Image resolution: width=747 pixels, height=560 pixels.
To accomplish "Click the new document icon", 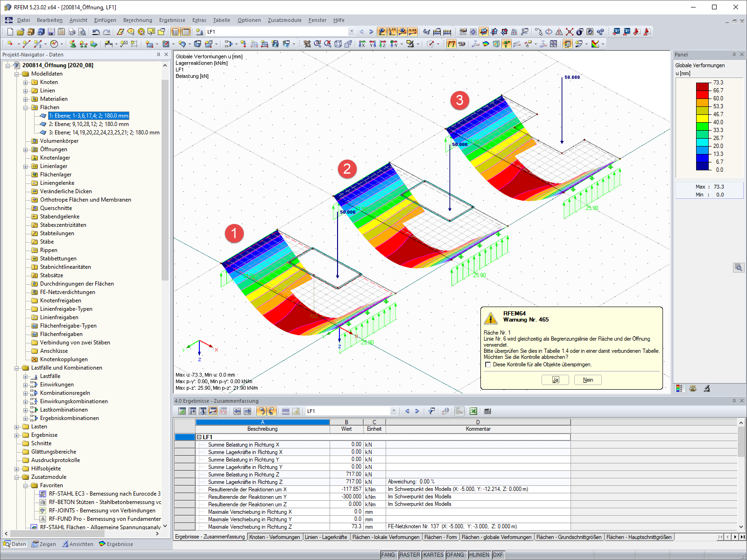I will click(10, 32).
